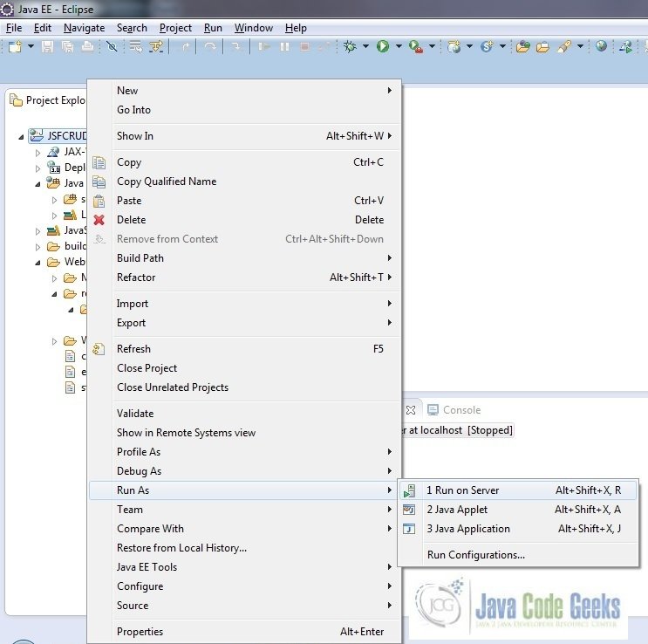Viewport: 648px width, 644px height.
Task: Select Validate in context menu
Action: pyautogui.click(x=245, y=414)
